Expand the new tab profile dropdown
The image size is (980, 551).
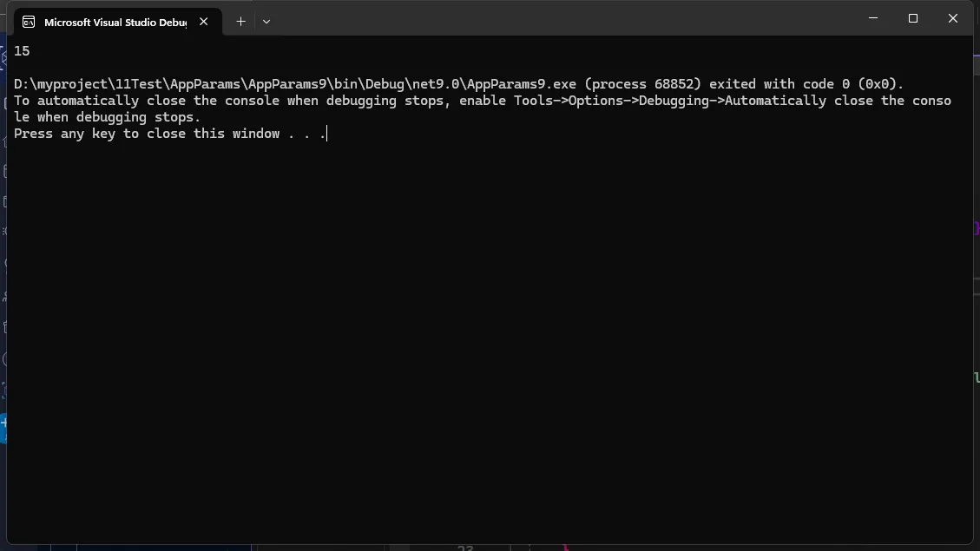tap(266, 22)
